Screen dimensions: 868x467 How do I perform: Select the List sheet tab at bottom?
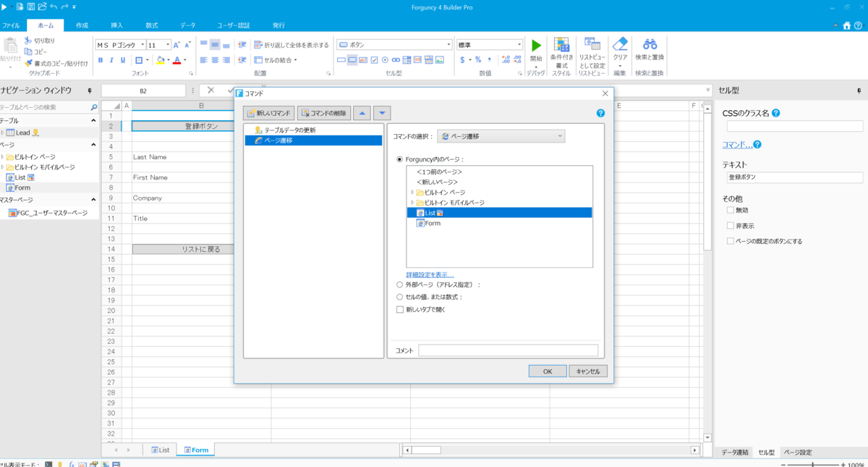pyautogui.click(x=160, y=449)
